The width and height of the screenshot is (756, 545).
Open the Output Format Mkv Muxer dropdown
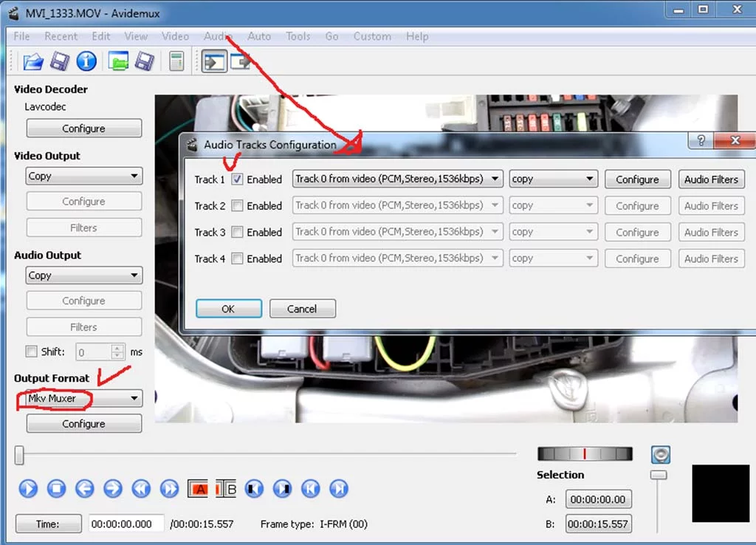83,399
